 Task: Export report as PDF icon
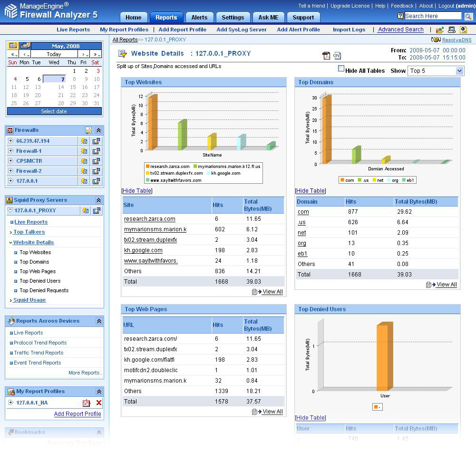(326, 56)
